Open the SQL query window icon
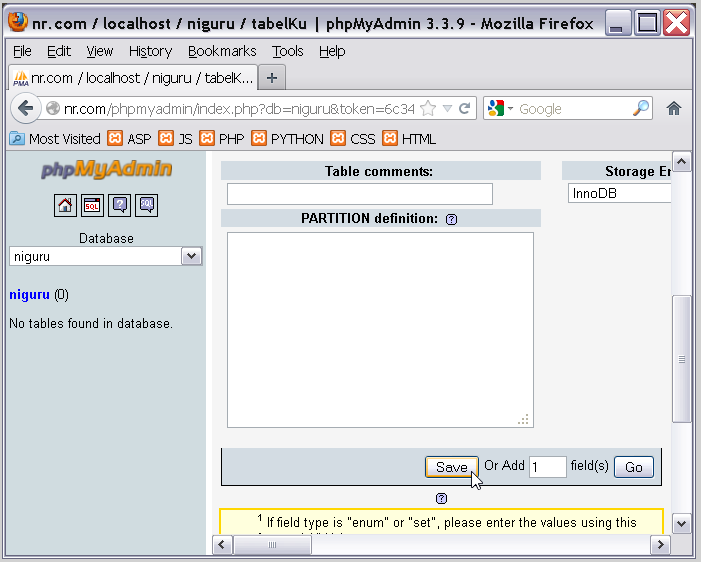The width and height of the screenshot is (701, 562). (93, 205)
